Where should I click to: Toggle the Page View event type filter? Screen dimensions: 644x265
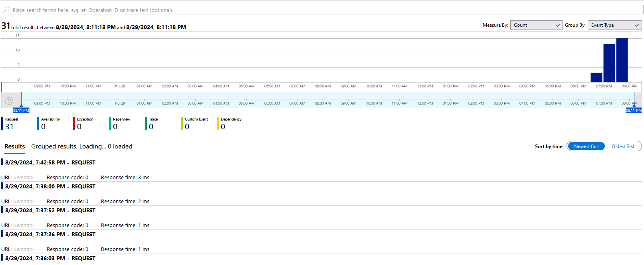tap(120, 124)
